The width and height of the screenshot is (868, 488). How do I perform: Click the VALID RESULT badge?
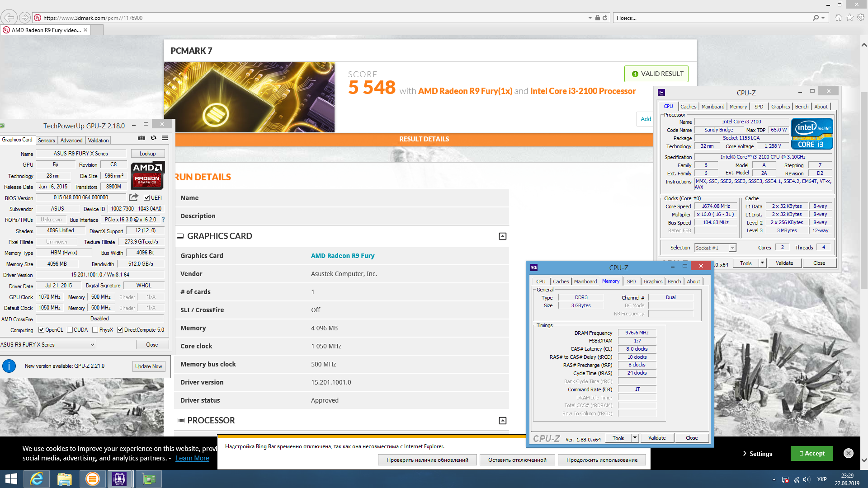[656, 74]
